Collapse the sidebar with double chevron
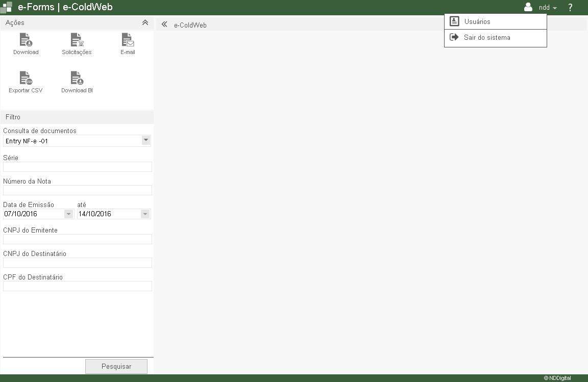This screenshot has width=588, height=382. pos(164,24)
